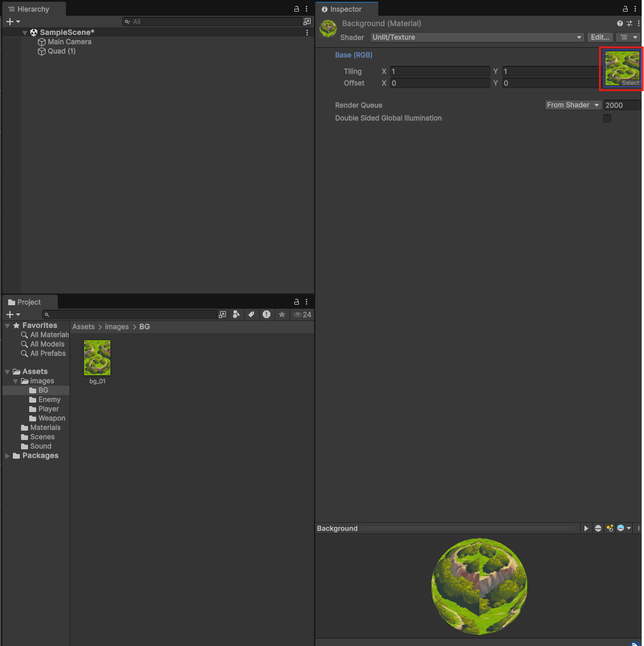Open the Scenes folder
The height and width of the screenshot is (646, 644).
click(38, 437)
